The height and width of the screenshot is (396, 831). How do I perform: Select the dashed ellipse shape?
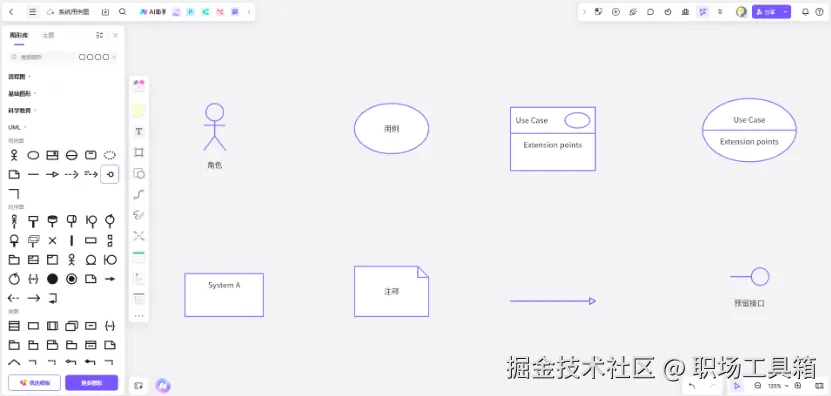pyautogui.click(x=110, y=155)
